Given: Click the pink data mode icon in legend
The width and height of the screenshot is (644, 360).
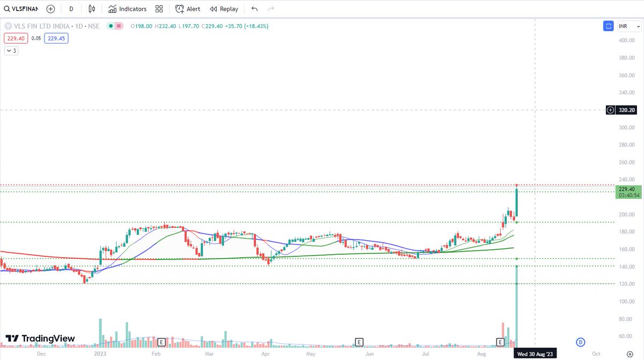Looking at the screenshot, I should point(119,26).
